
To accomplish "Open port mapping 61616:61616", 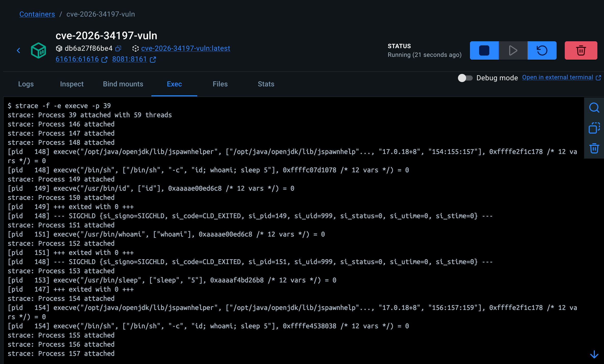I will 77,59.
